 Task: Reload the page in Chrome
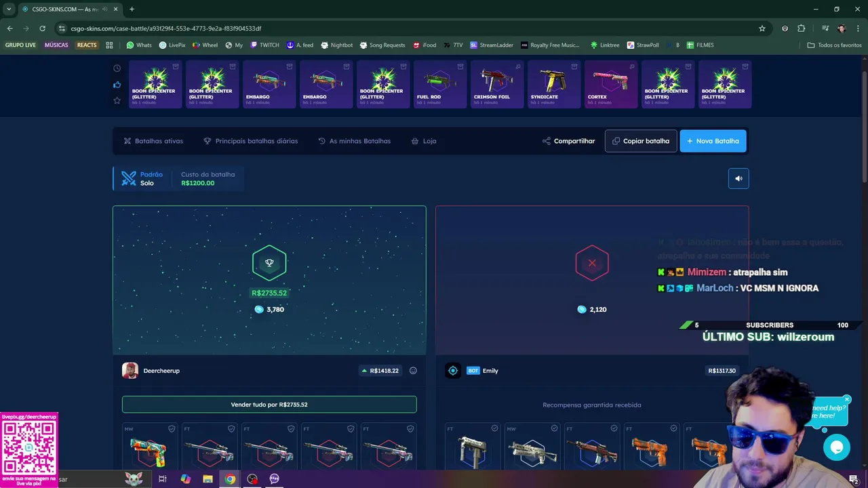tap(42, 28)
